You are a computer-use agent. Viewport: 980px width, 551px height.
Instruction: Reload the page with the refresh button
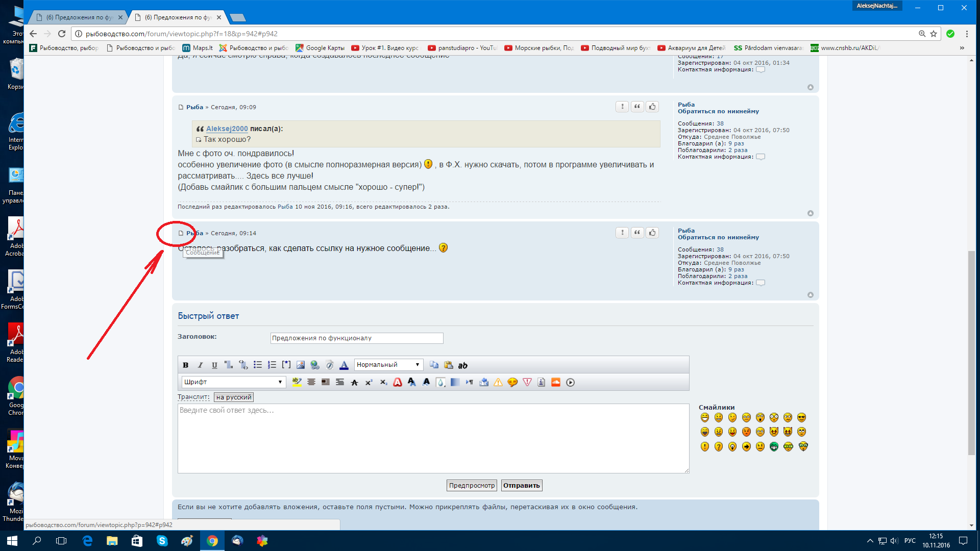62,34
